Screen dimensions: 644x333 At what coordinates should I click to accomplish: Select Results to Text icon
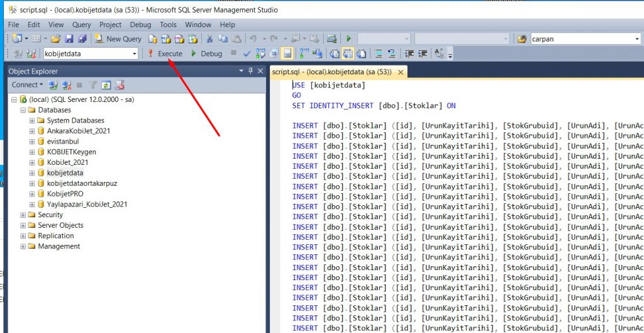click(x=335, y=54)
